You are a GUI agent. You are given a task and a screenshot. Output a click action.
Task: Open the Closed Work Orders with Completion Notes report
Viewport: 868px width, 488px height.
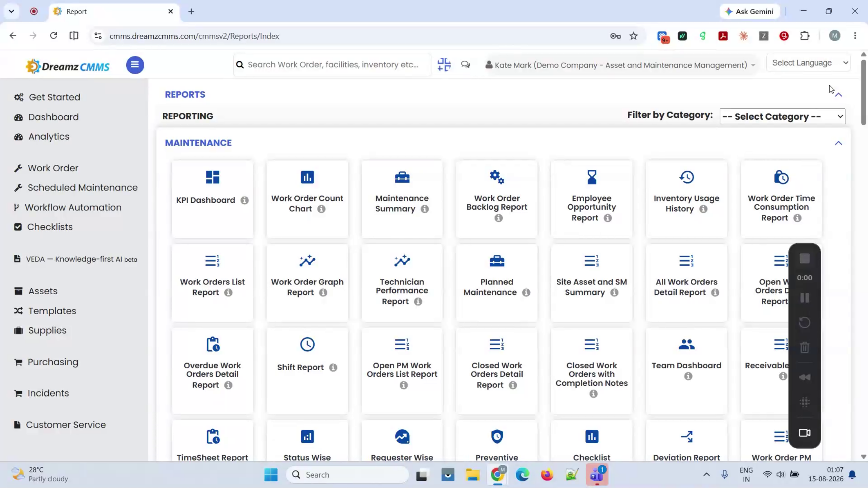coord(592,371)
